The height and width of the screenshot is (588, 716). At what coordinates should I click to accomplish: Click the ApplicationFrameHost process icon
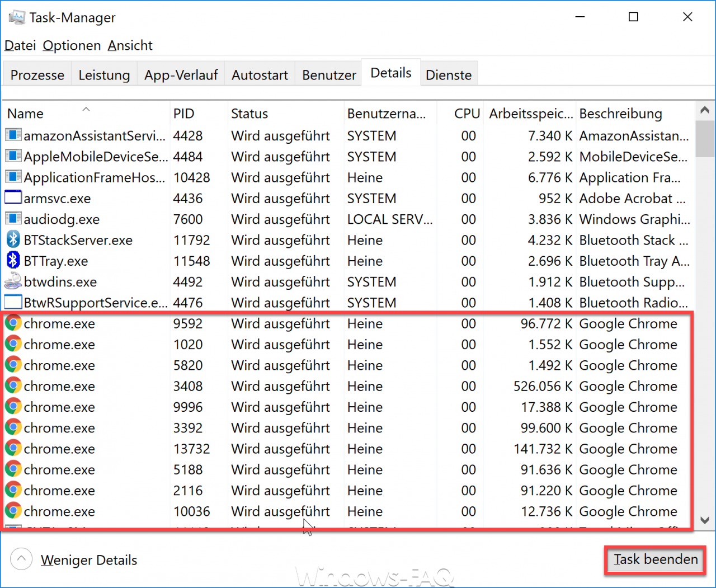13,177
